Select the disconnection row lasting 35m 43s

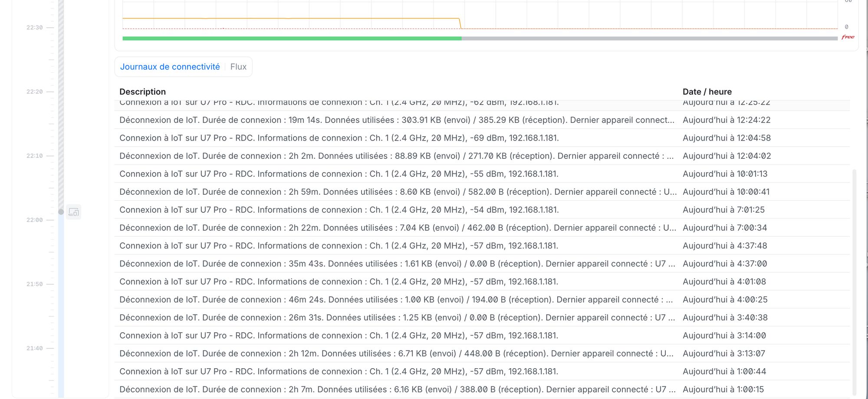pos(482,264)
